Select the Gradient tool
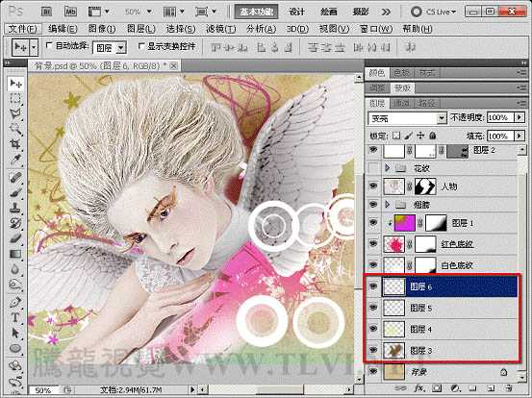Image resolution: width=532 pixels, height=398 pixels. coord(15,253)
